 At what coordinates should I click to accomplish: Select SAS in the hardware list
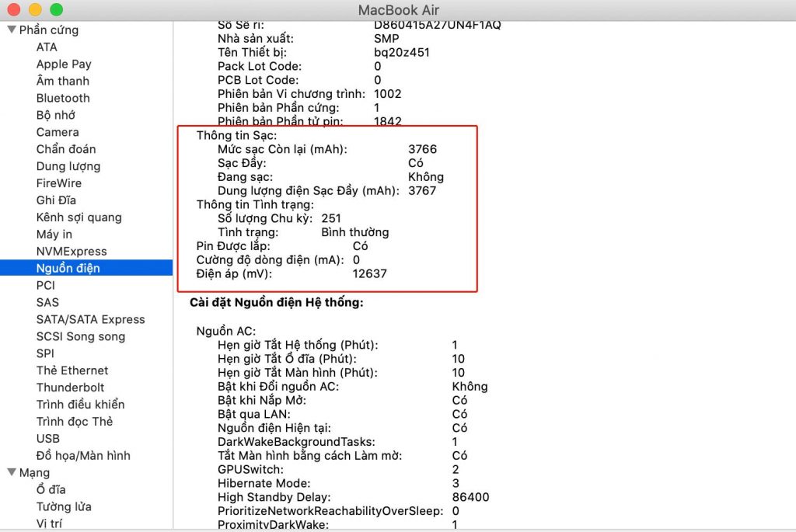(x=47, y=302)
